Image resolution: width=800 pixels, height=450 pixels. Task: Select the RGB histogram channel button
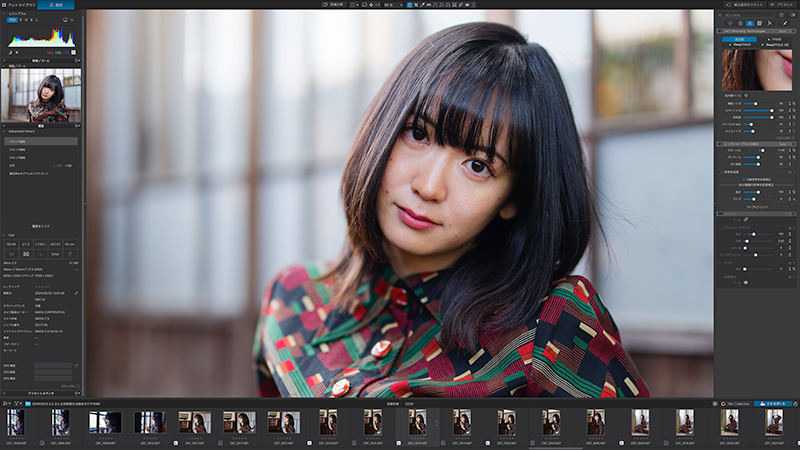[12, 20]
